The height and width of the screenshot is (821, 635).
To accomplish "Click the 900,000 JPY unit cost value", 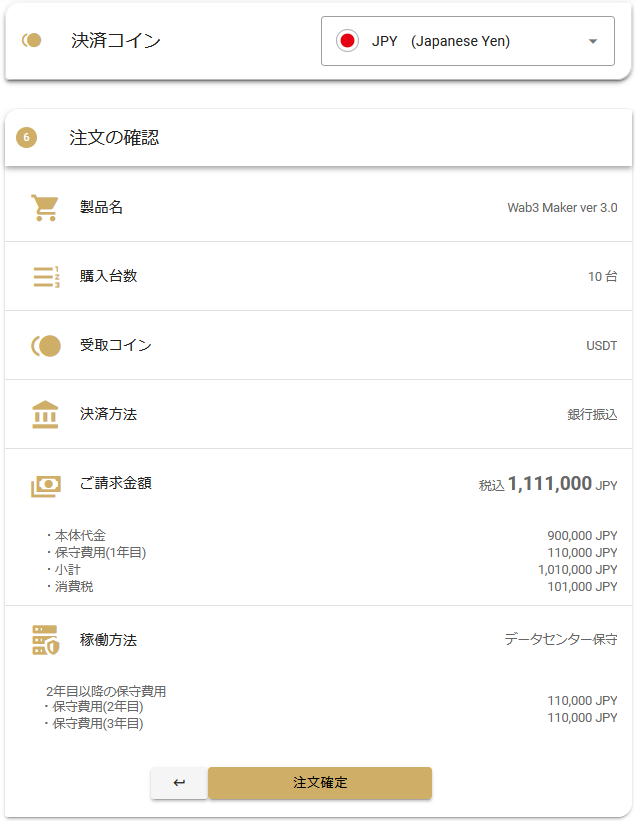I will 582,536.
